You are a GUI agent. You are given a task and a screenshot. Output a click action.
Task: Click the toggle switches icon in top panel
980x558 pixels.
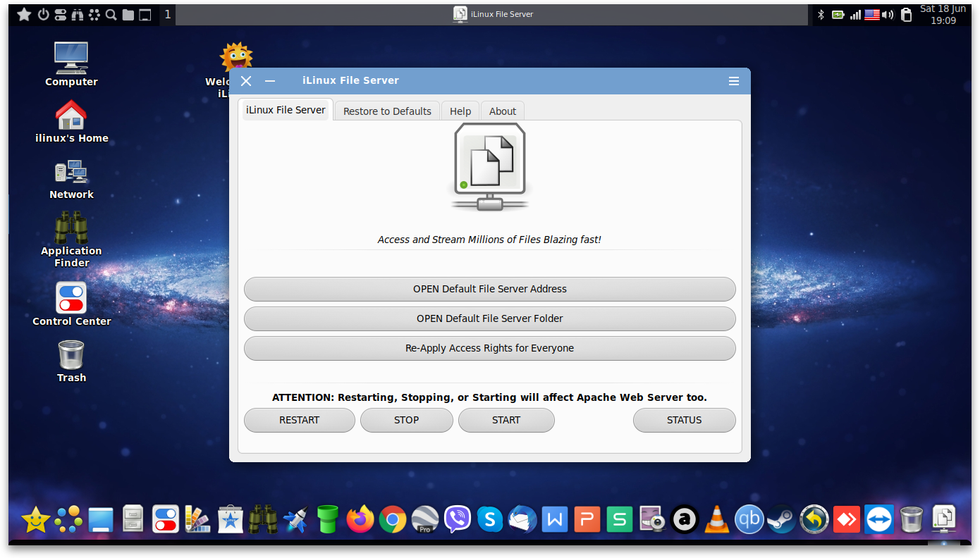(x=61, y=14)
